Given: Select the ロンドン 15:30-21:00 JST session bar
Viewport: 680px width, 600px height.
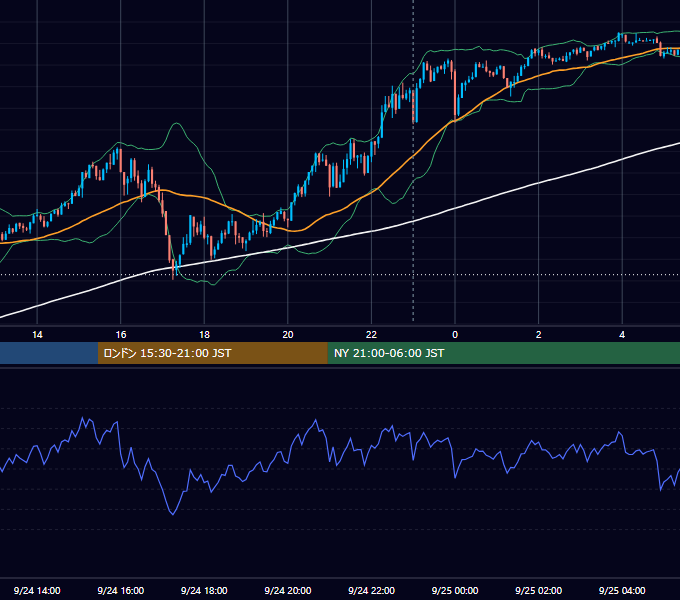Looking at the screenshot, I should [x=212, y=353].
